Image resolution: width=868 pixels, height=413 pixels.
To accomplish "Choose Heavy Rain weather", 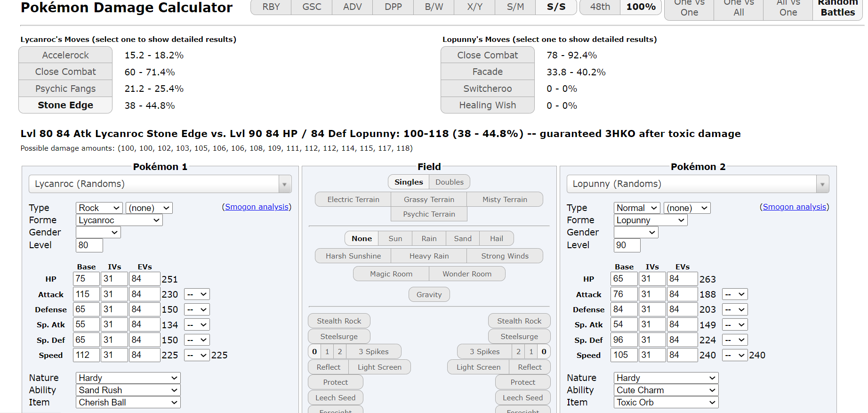I will point(429,256).
